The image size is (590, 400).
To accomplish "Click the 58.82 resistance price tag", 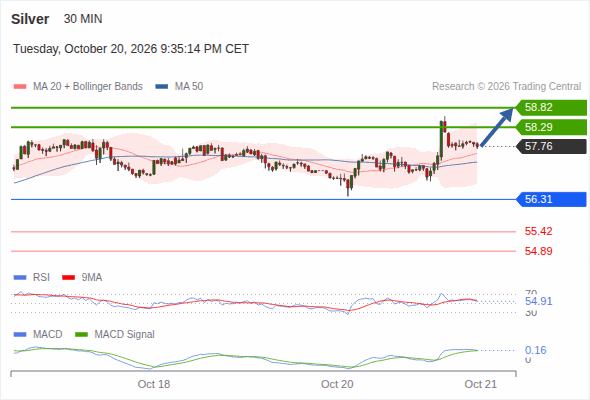I will (x=551, y=108).
